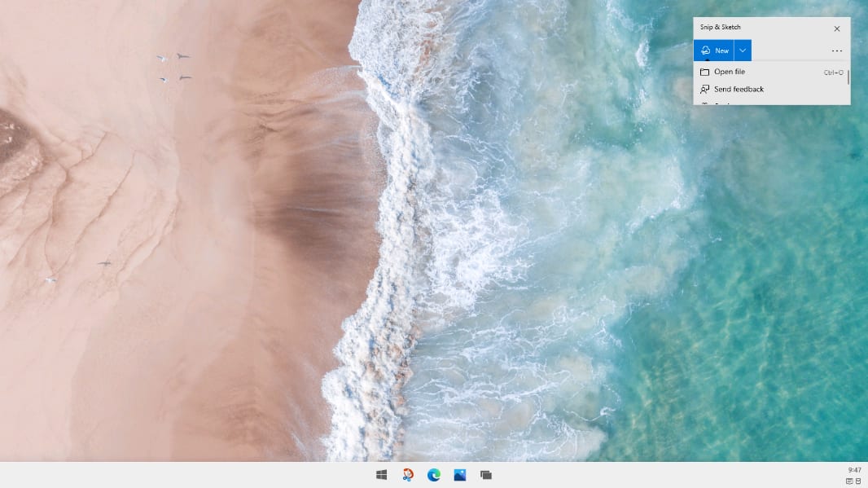Open the See more ellipsis menu

[x=836, y=51]
